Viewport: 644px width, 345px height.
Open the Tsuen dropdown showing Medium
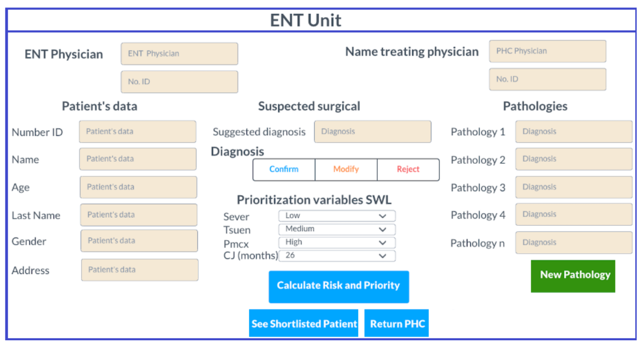(x=337, y=229)
